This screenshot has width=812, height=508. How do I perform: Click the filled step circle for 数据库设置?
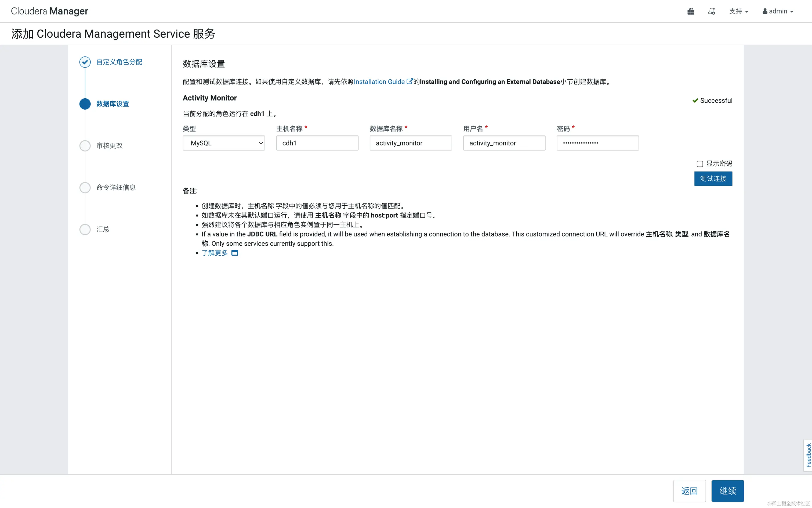point(85,104)
